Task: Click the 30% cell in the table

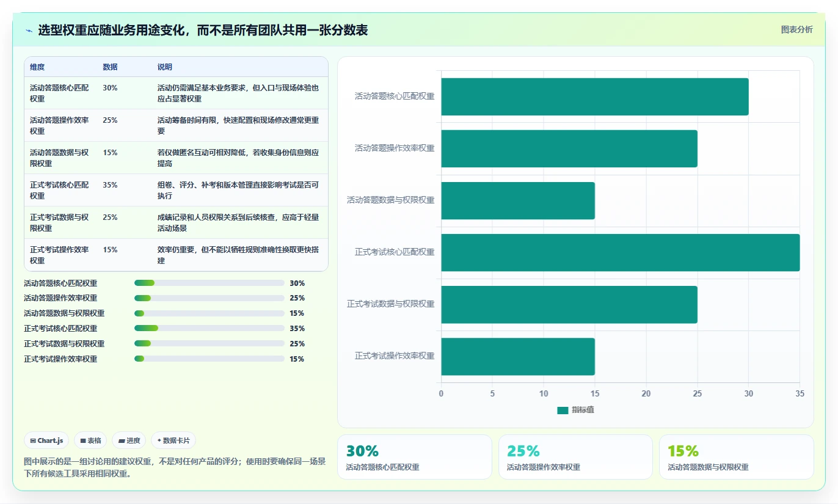Action: [x=110, y=88]
